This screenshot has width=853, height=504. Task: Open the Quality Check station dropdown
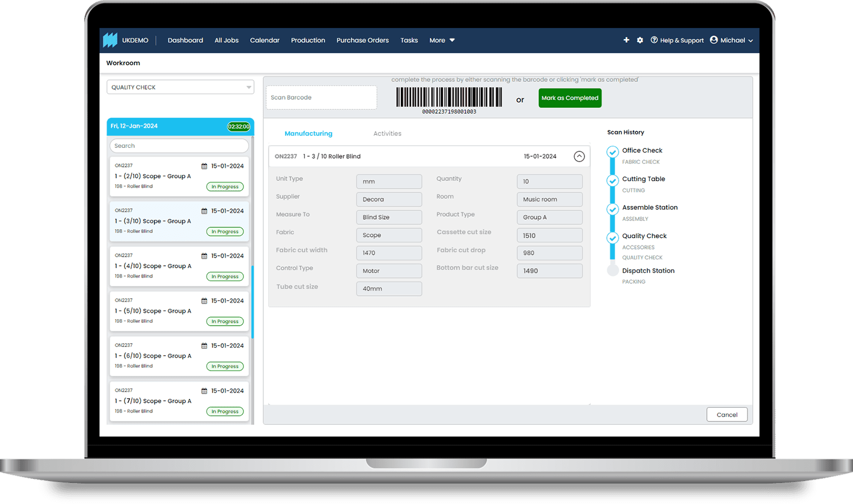point(180,87)
